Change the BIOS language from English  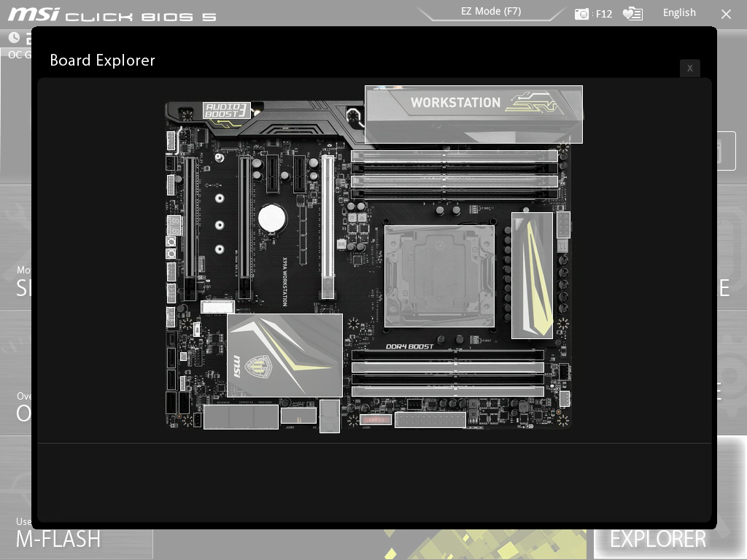pos(679,13)
